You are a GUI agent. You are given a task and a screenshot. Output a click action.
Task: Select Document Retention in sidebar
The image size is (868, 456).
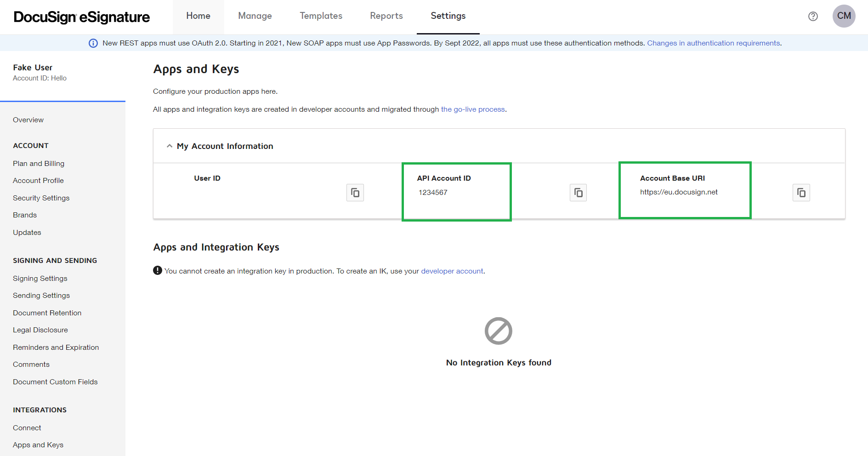pyautogui.click(x=47, y=313)
